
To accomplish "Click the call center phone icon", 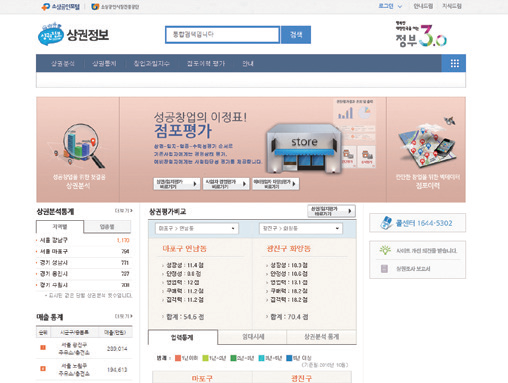I will click(x=386, y=223).
